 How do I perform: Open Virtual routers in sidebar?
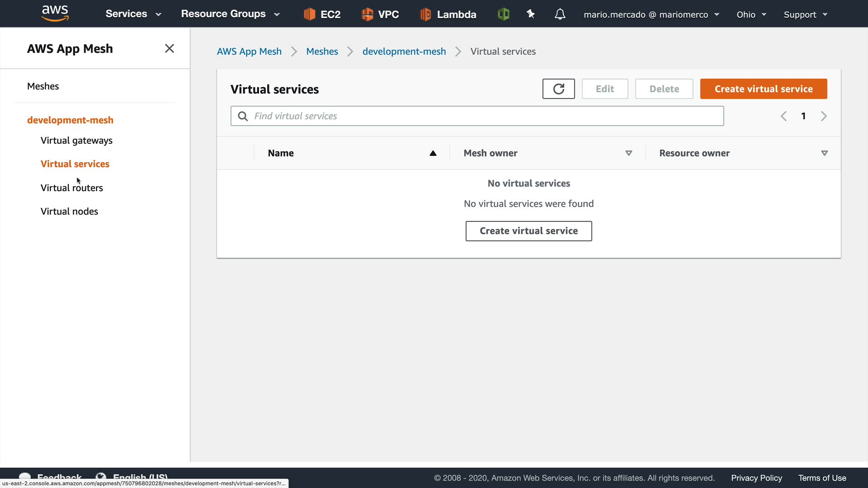[x=71, y=188]
